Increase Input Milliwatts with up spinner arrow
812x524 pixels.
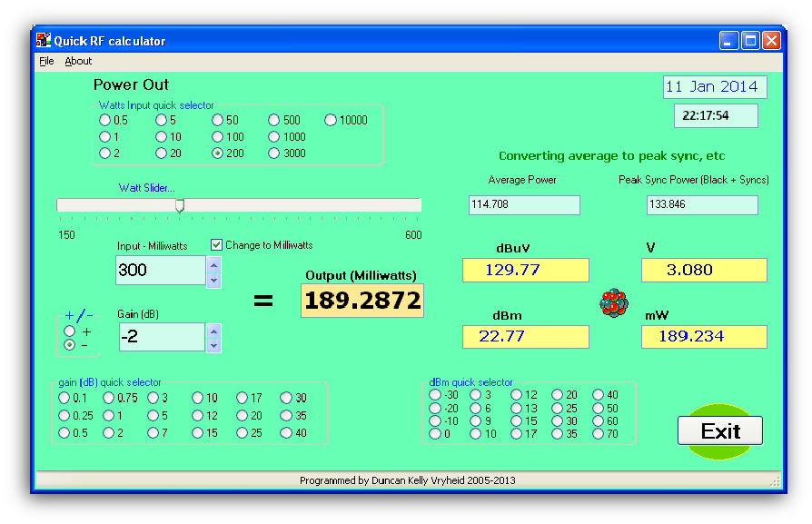click(214, 264)
